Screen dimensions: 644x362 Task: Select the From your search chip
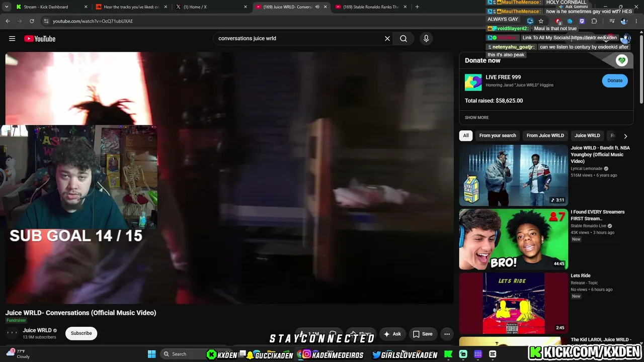pos(498,136)
